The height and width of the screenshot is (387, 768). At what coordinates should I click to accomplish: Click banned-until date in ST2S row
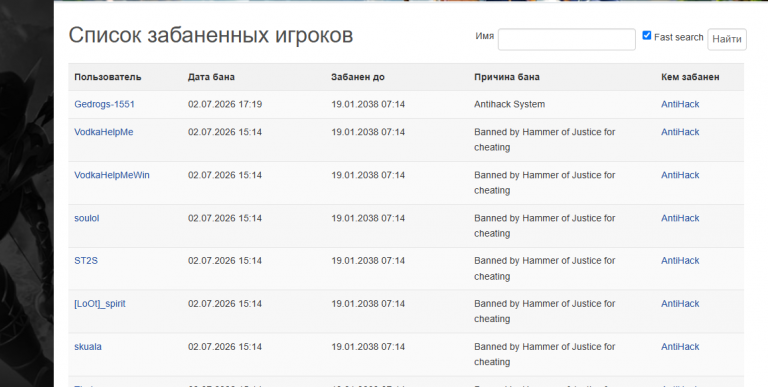point(368,261)
